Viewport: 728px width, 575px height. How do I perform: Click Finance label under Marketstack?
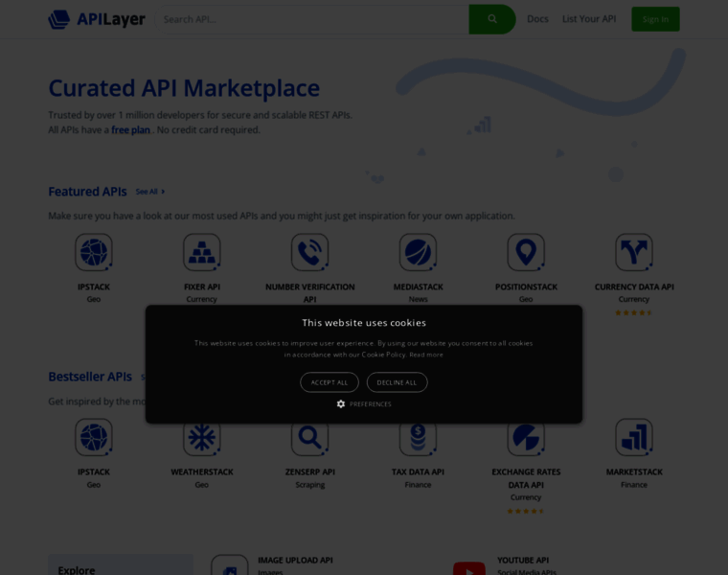pyautogui.click(x=634, y=484)
